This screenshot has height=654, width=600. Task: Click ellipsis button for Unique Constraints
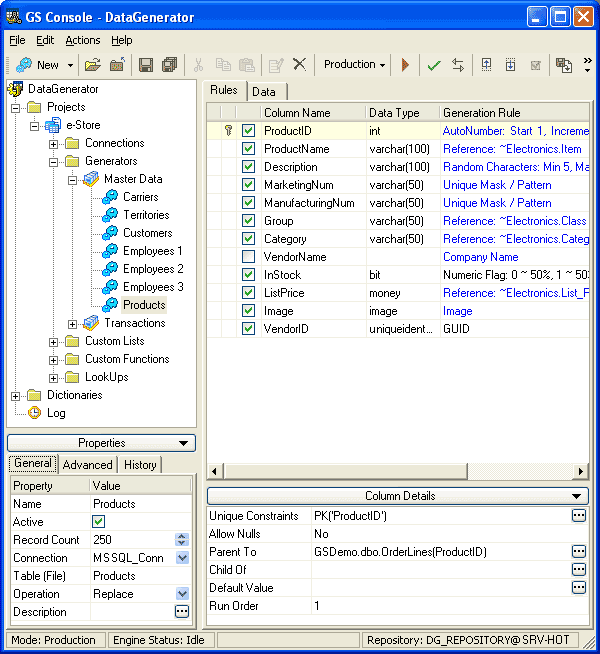579,516
